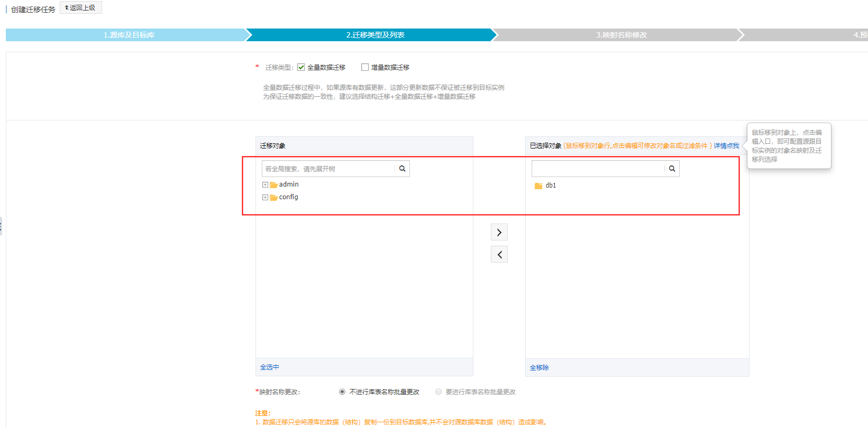Screen dimensions: 868x427
Task: Click the search icon in selected objects panel
Action: pyautogui.click(x=672, y=169)
